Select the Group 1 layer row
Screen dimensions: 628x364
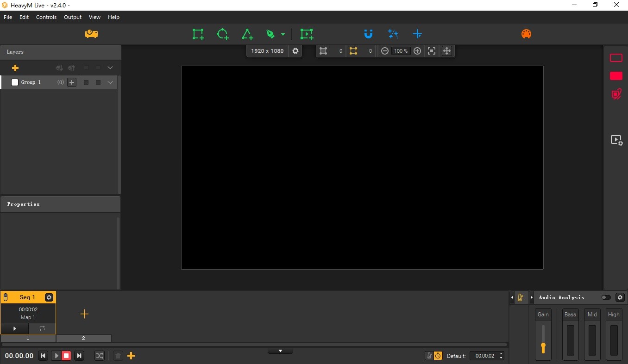(x=59, y=82)
